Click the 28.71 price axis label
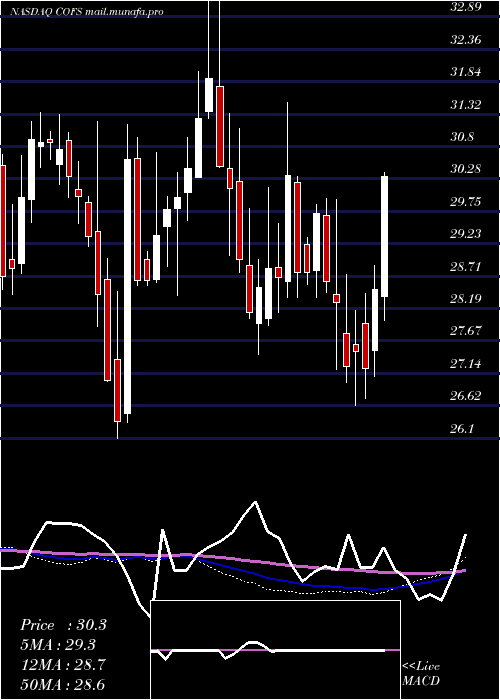 coord(466,267)
